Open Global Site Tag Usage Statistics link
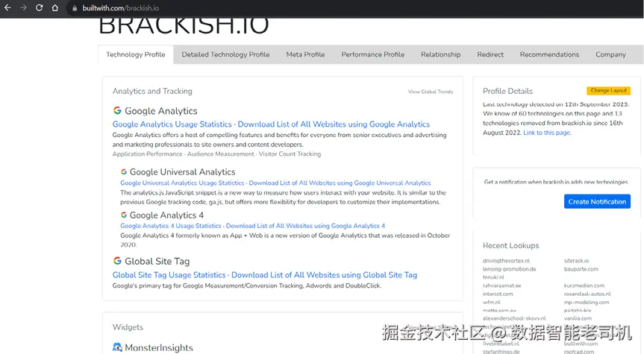Screen dimensions: 644x354 (x=169, y=275)
